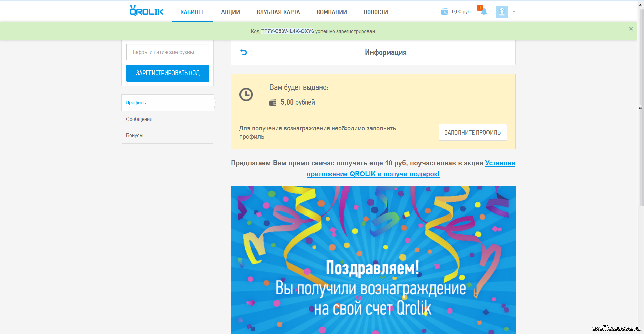This screenshot has height=334, width=644.
Task: Open the КАБИНЕТ tab
Action: click(x=192, y=12)
